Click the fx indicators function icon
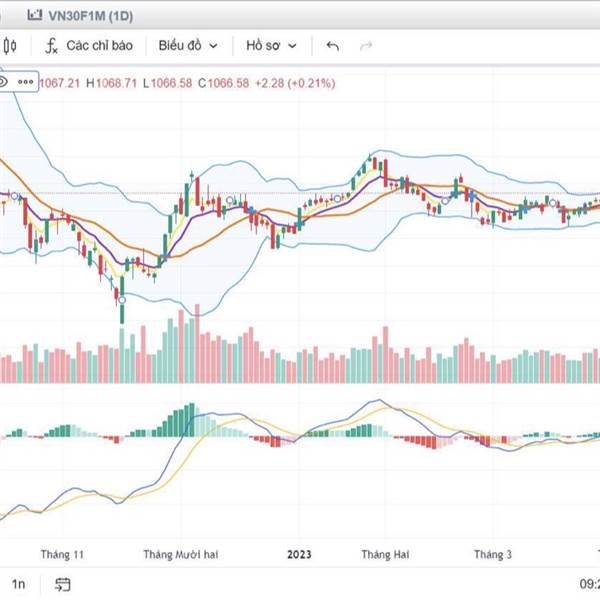Screen dimensions: 600x600 (x=51, y=46)
